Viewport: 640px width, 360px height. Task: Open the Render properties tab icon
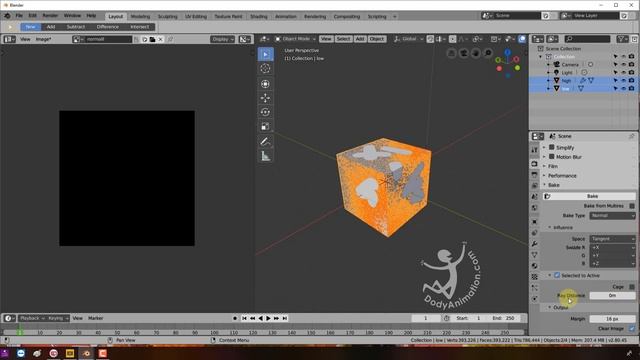(x=534, y=164)
